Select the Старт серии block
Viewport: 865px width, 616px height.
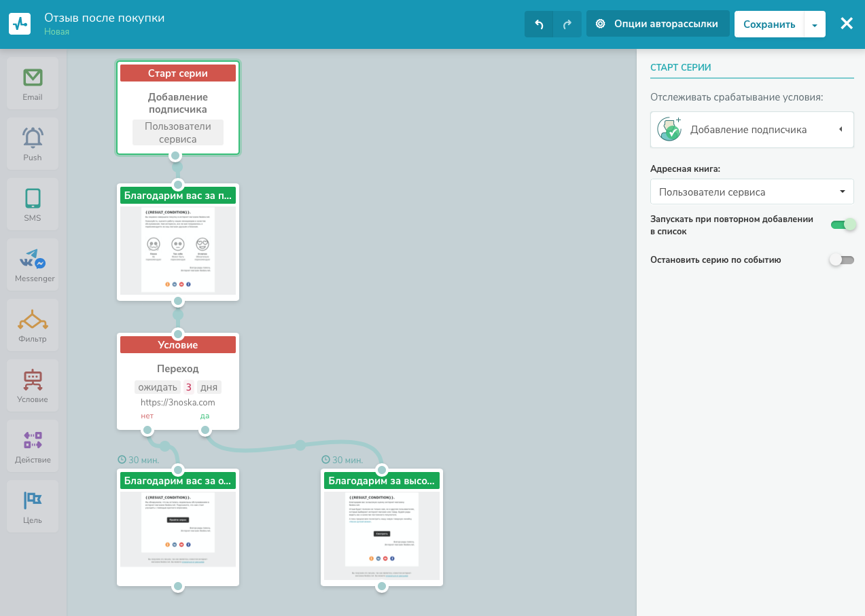(x=178, y=107)
